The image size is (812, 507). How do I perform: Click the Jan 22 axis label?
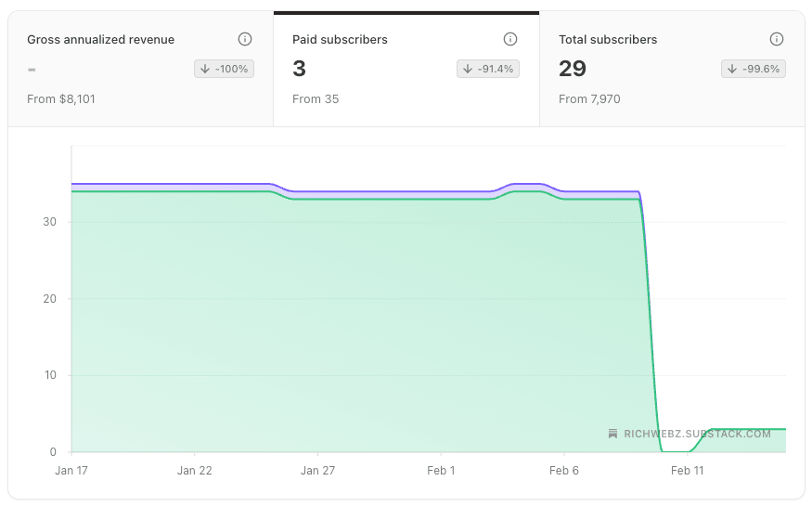click(x=195, y=471)
